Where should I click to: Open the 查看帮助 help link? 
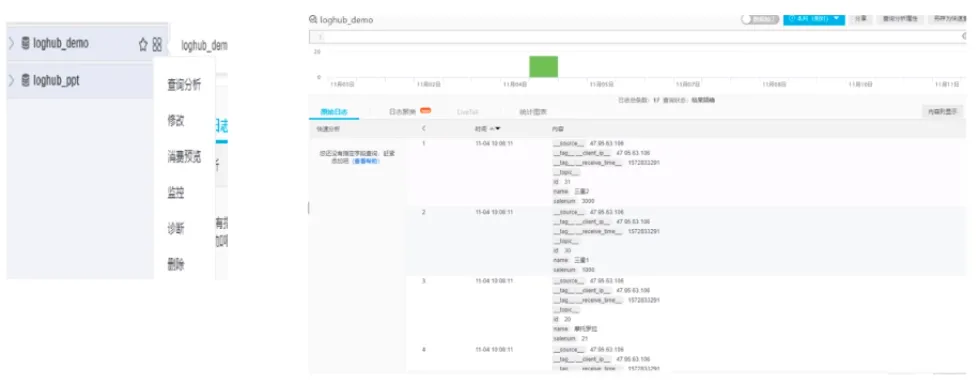click(366, 161)
